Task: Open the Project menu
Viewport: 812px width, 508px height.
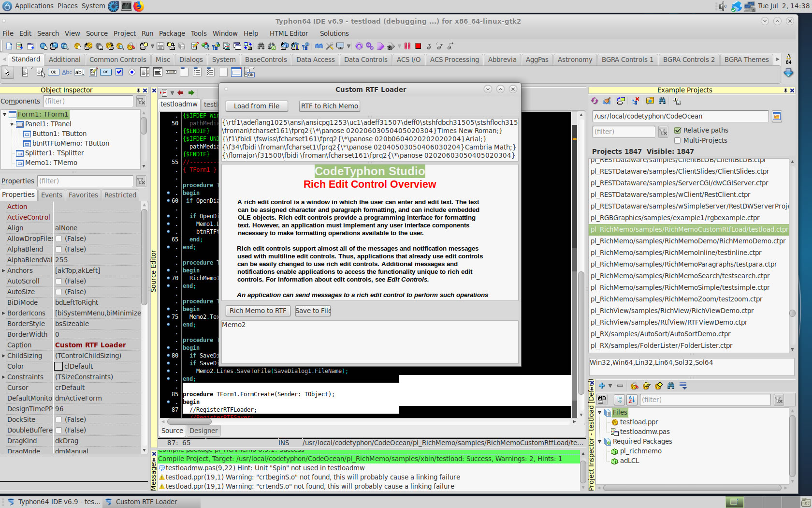Action: pyautogui.click(x=125, y=33)
